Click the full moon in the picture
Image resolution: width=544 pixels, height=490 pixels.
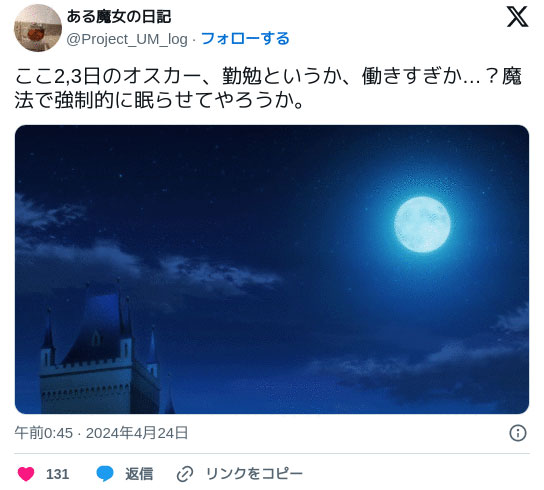coord(422,225)
